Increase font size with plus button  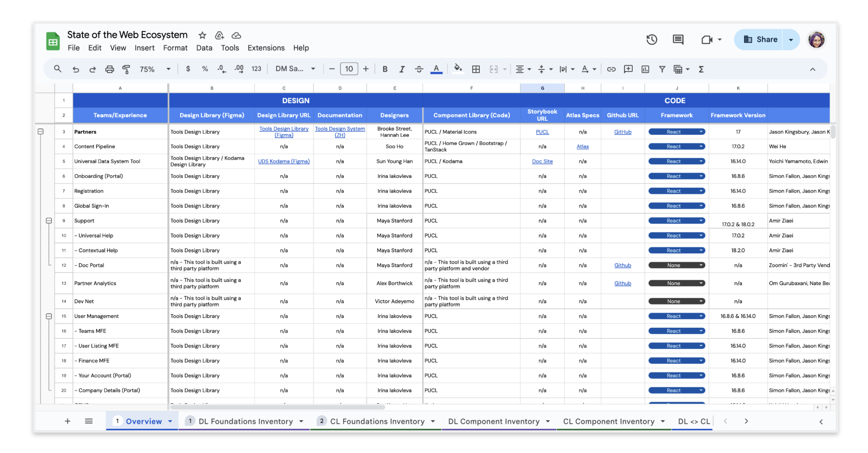pos(366,69)
